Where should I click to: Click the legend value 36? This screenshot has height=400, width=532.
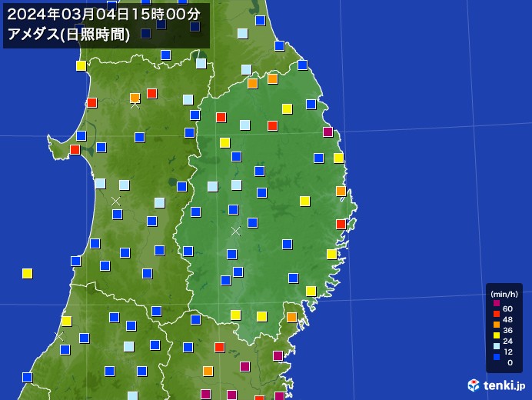click(x=507, y=330)
